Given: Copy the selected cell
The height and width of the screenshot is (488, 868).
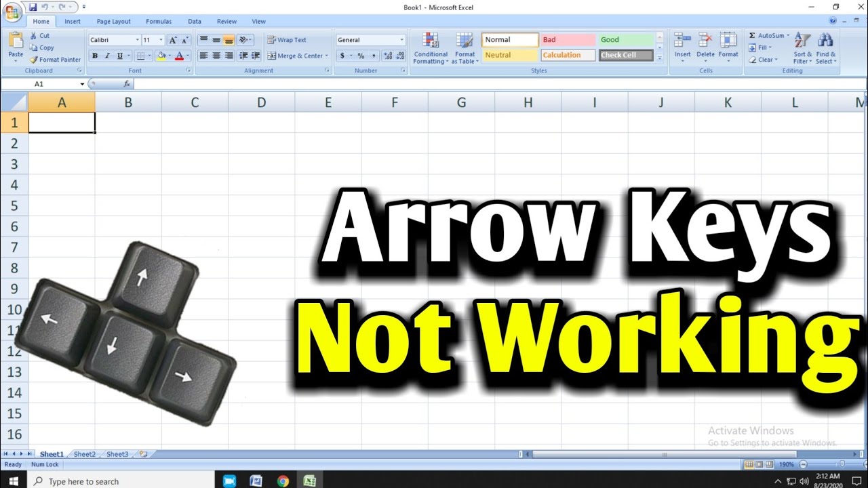Looking at the screenshot, I should point(42,47).
